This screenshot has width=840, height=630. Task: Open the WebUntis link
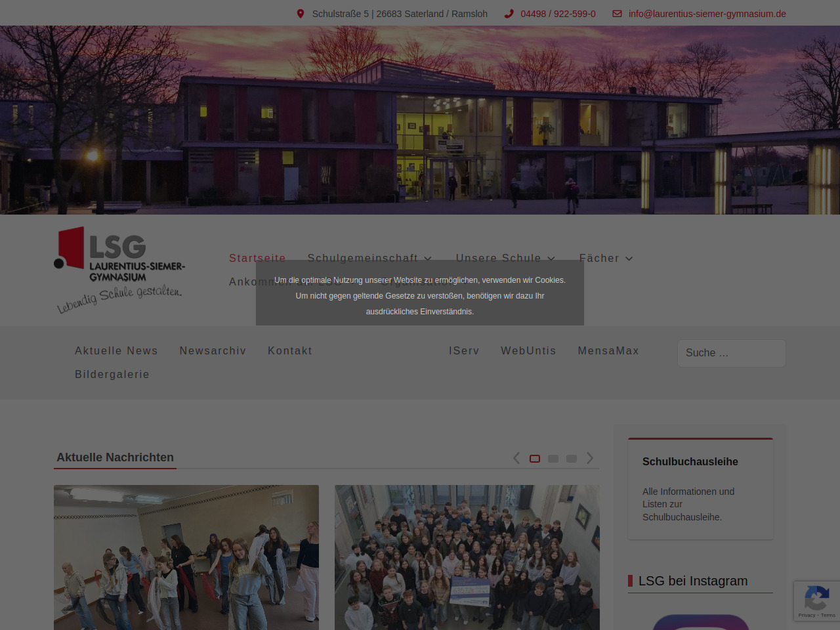(x=528, y=351)
